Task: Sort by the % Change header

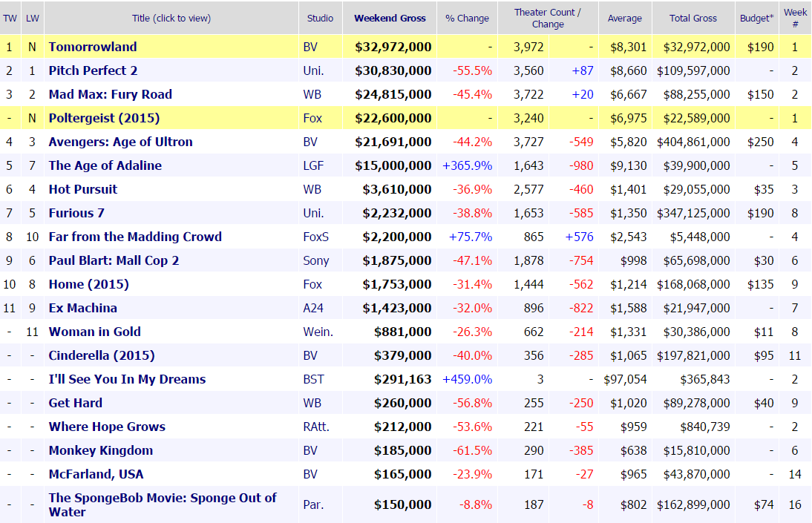Action: click(x=467, y=18)
